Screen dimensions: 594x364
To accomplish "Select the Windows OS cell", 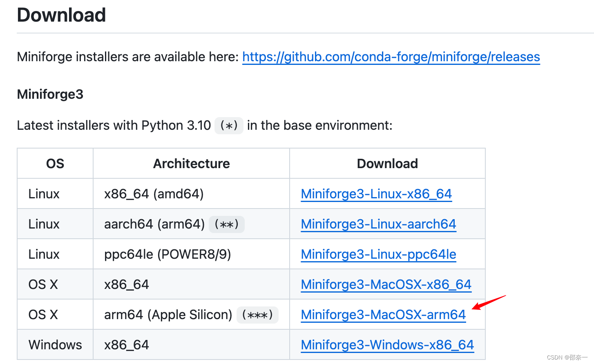I will click(x=55, y=345).
